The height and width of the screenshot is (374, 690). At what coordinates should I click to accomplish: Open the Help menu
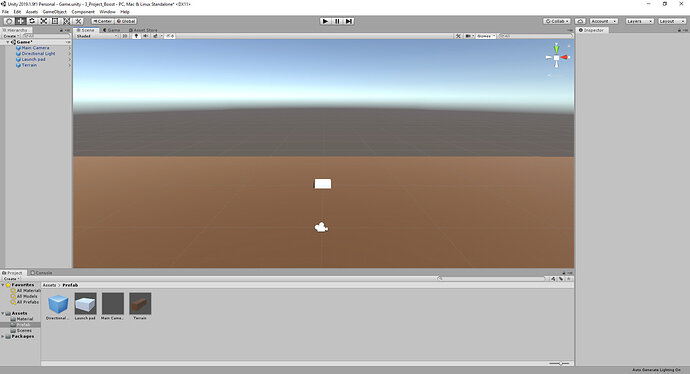point(125,12)
